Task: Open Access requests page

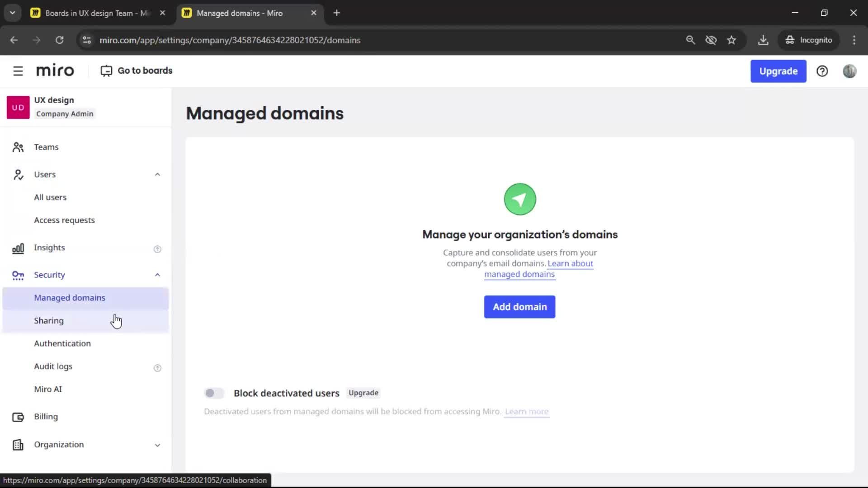Action: tap(86, 221)
